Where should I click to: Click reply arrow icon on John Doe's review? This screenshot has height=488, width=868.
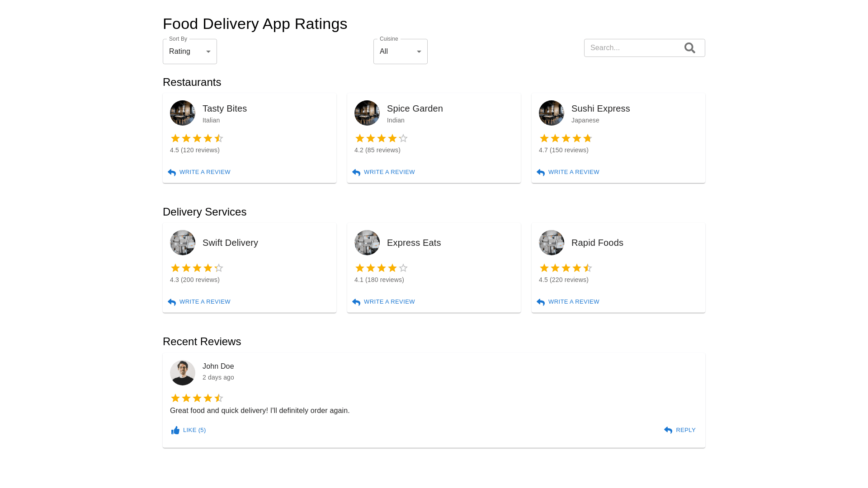pos(668,430)
